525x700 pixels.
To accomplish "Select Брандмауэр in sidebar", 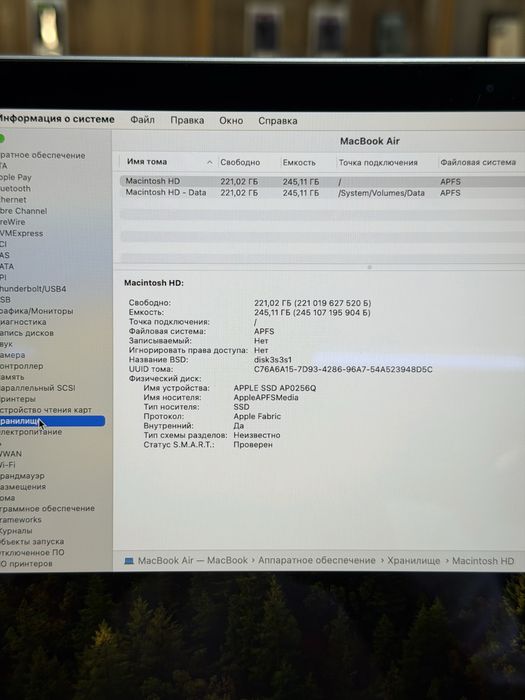I will (22, 476).
